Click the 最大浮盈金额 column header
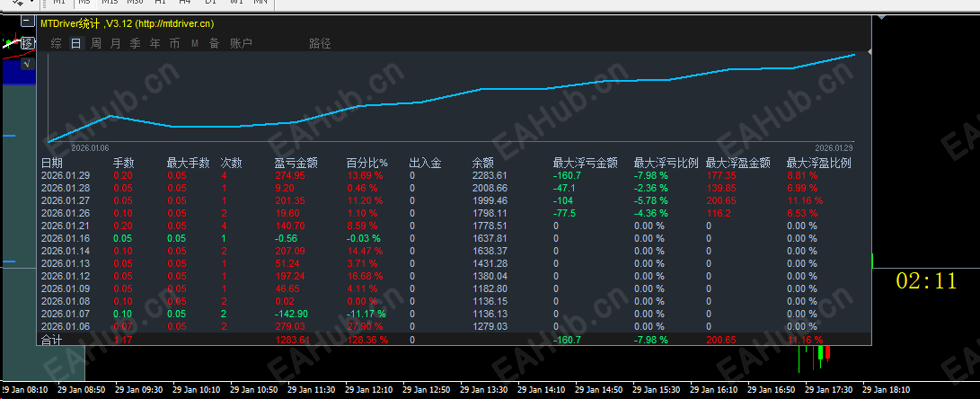 click(x=738, y=164)
